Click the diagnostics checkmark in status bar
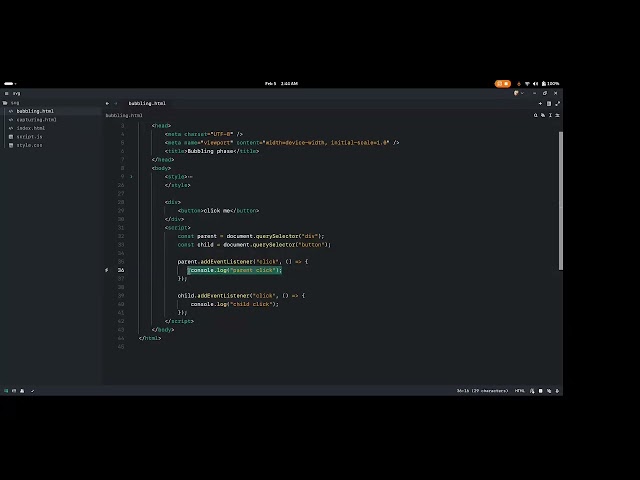This screenshot has width=640, height=480. [x=32, y=391]
